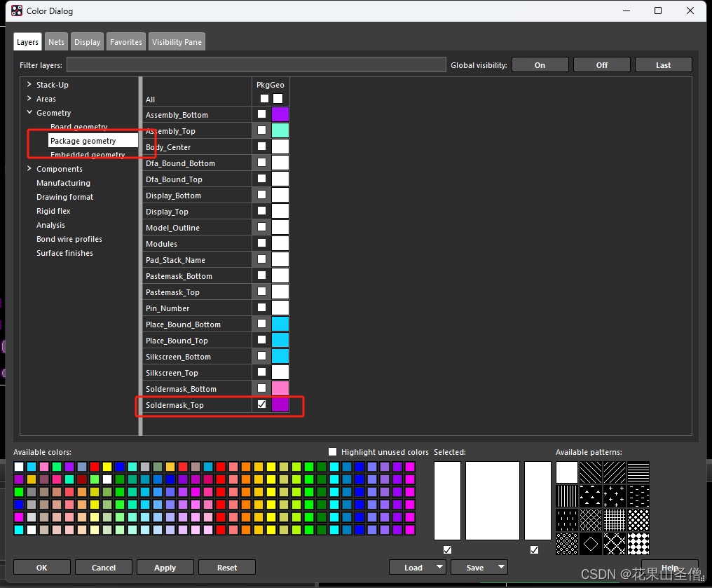The height and width of the screenshot is (588, 712).
Task: Pick the vertical lines pattern
Action: click(567, 495)
